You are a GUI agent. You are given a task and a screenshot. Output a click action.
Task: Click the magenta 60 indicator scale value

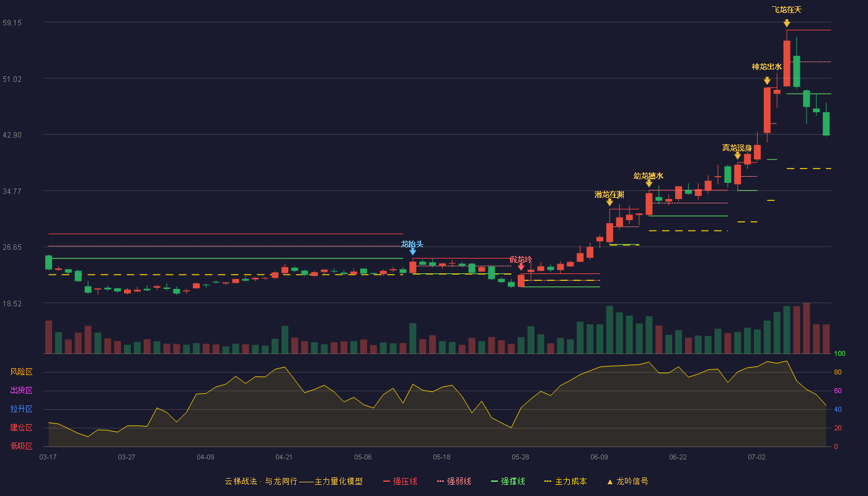pos(838,391)
